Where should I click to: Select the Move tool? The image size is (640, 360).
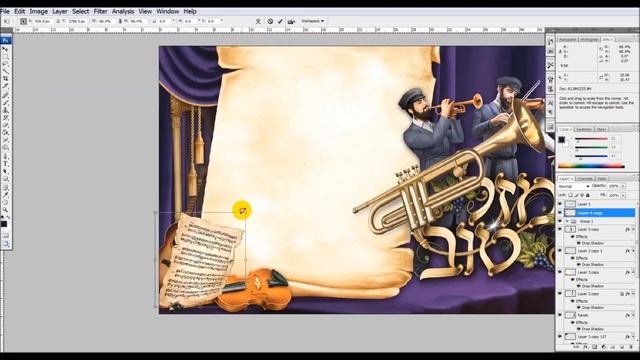point(6,49)
